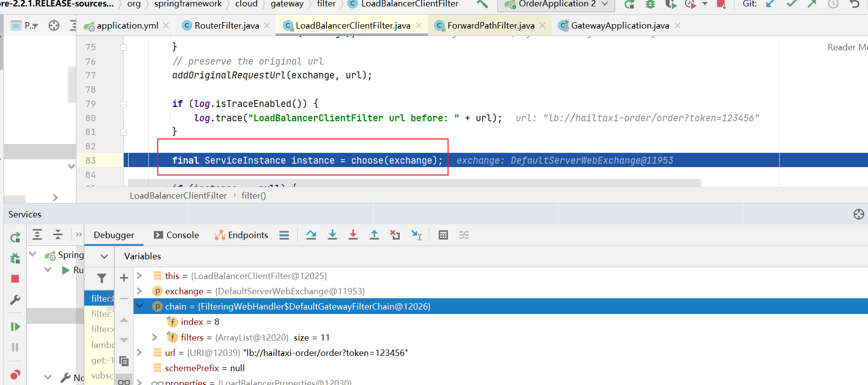
Task: Click Git Rollback undo arrow icon
Action: tap(855, 4)
